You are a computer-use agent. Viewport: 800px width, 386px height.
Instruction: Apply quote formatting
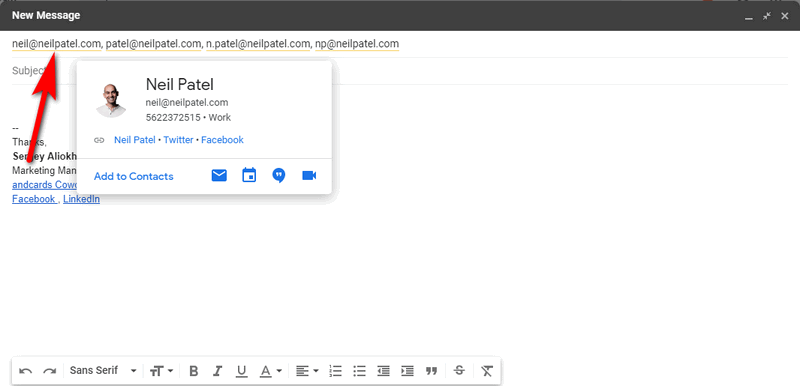click(x=432, y=371)
